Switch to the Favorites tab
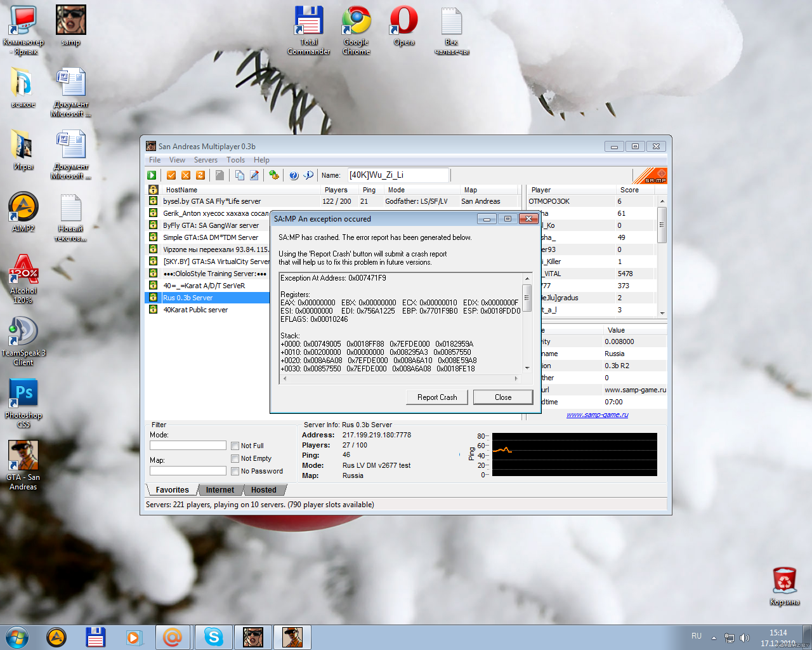Screen dimensions: 812x650 tap(172, 490)
